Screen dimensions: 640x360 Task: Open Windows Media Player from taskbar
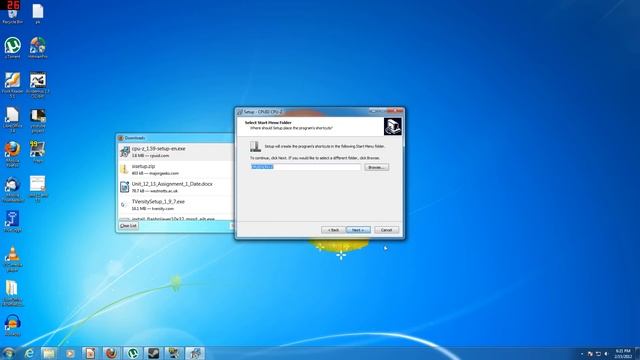click(70, 353)
